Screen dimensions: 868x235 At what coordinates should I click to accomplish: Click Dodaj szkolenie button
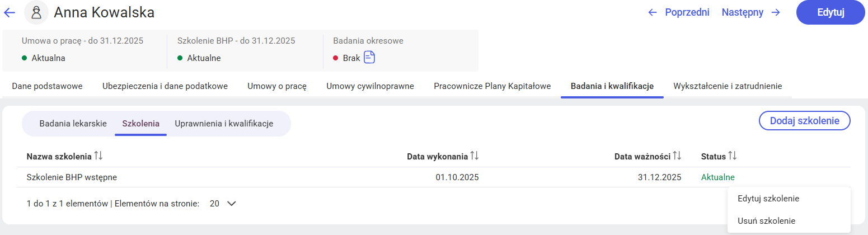[x=804, y=120]
